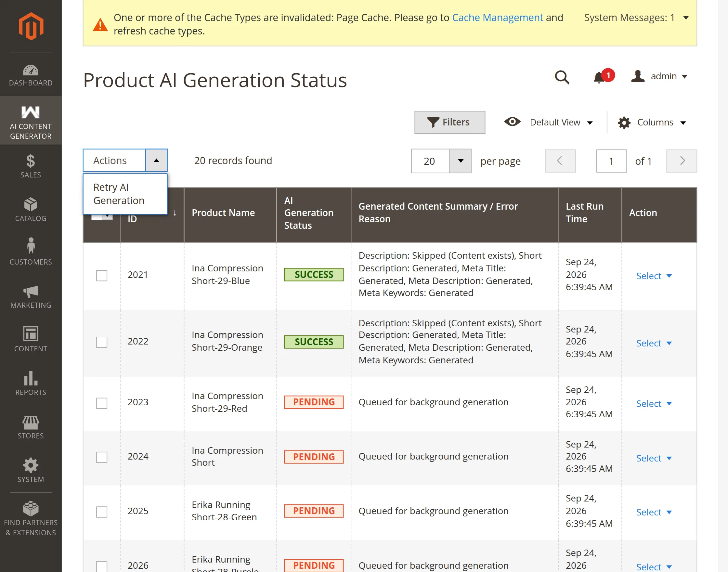Open the Marketing sidebar menu
The width and height of the screenshot is (728, 572).
(x=31, y=297)
